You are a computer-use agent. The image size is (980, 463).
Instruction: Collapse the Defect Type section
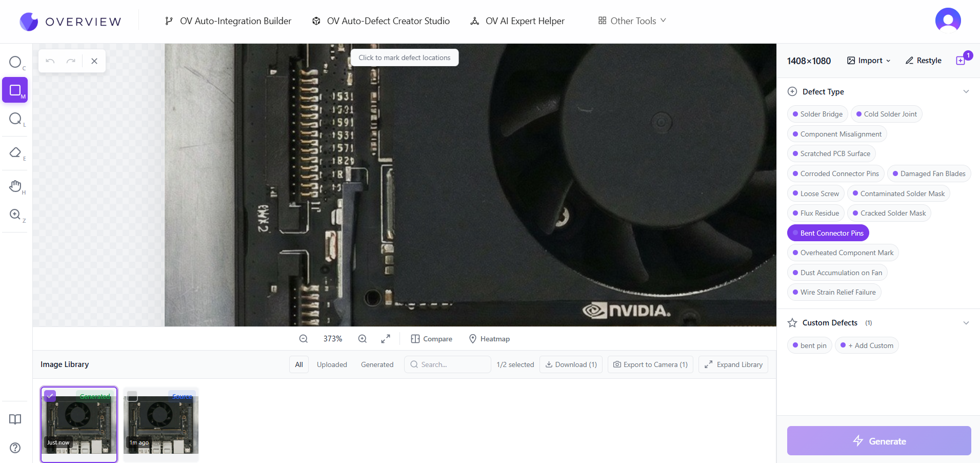click(x=966, y=92)
